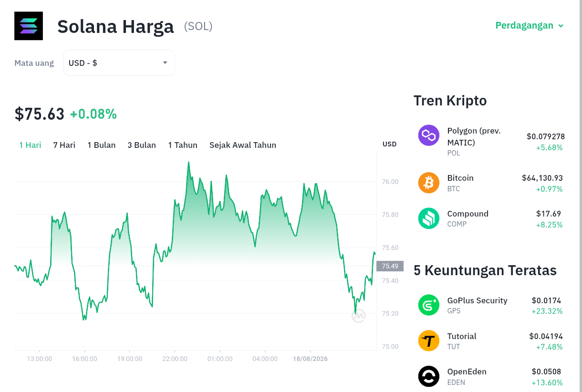
Task: Click the currency dropdown arrow
Action: [x=165, y=62]
